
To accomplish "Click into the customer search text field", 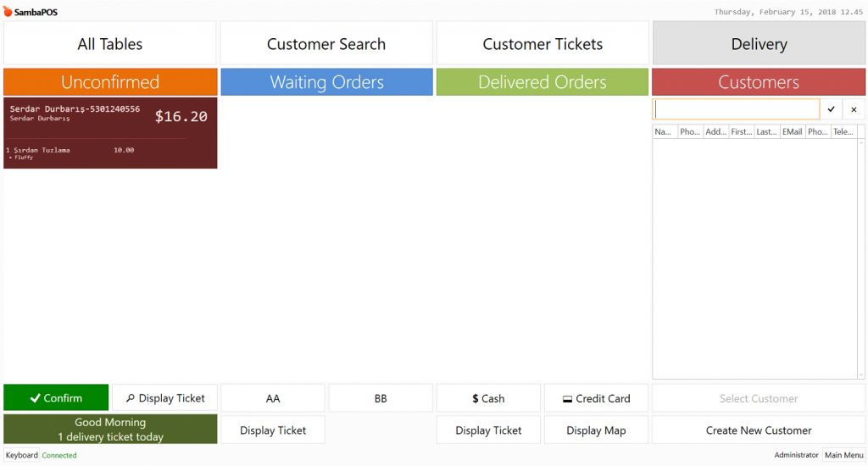I will coord(736,109).
